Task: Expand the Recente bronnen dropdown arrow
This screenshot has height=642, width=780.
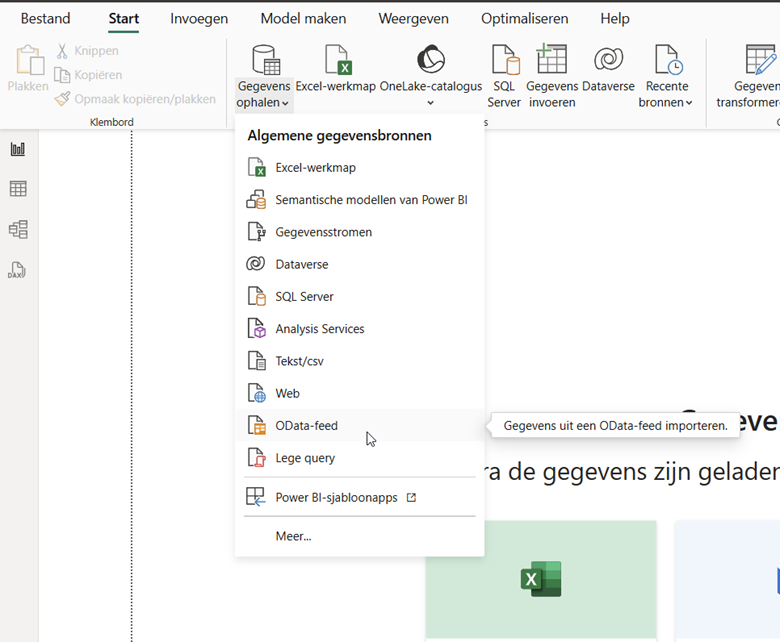Action: point(689,103)
